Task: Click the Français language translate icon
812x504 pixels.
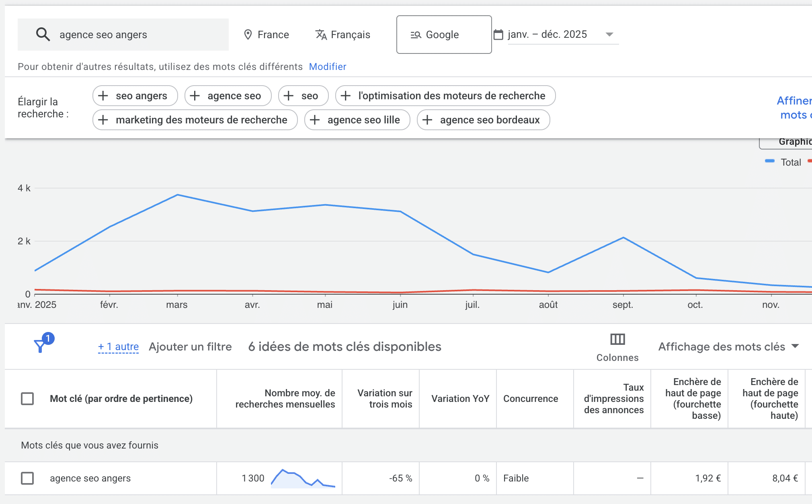Action: pos(321,35)
